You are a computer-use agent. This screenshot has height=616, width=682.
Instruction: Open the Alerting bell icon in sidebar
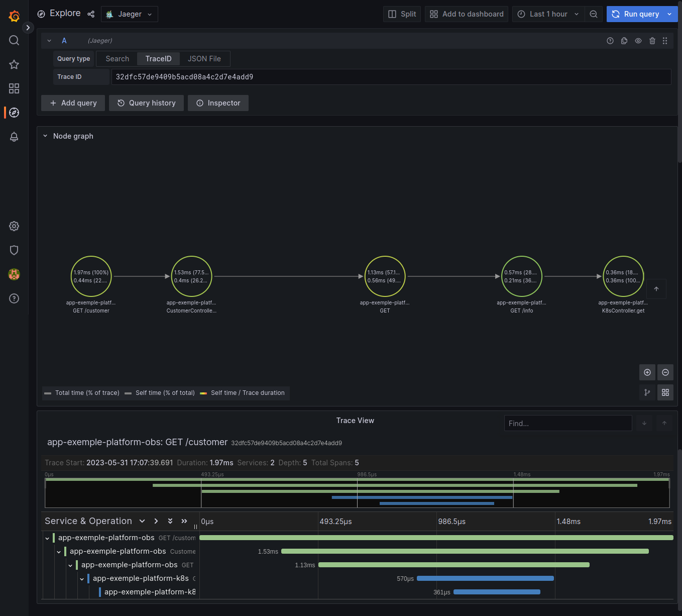click(x=14, y=137)
